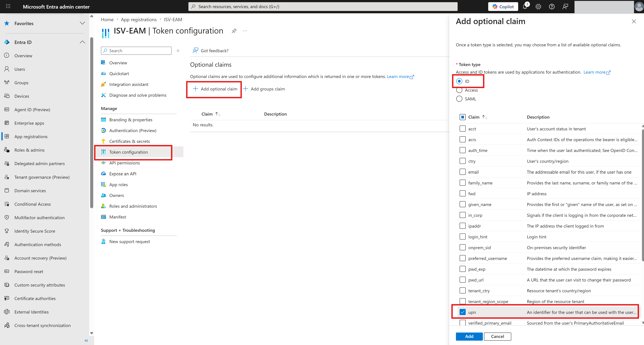Open the Copilot button
This screenshot has width=644, height=345.
503,7
